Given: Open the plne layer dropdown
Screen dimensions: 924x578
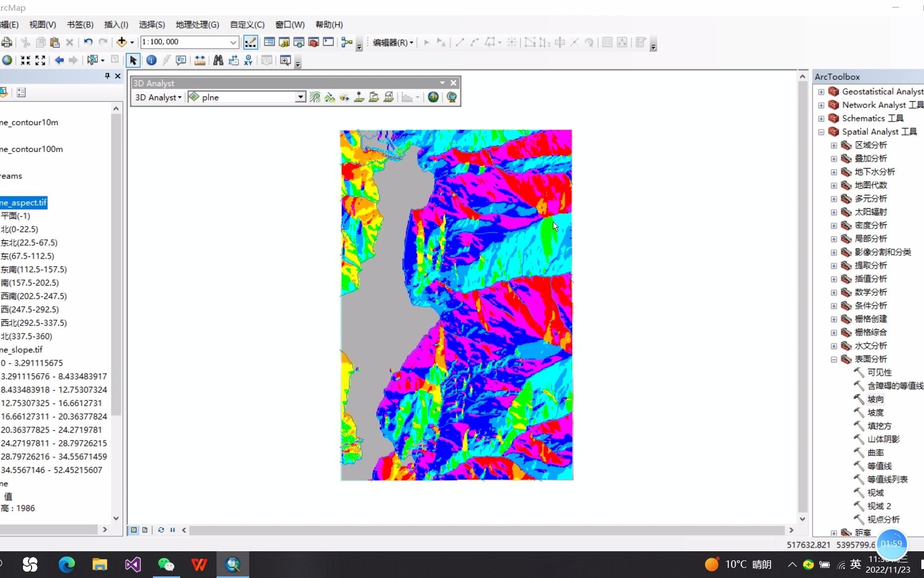Looking at the screenshot, I should point(302,97).
